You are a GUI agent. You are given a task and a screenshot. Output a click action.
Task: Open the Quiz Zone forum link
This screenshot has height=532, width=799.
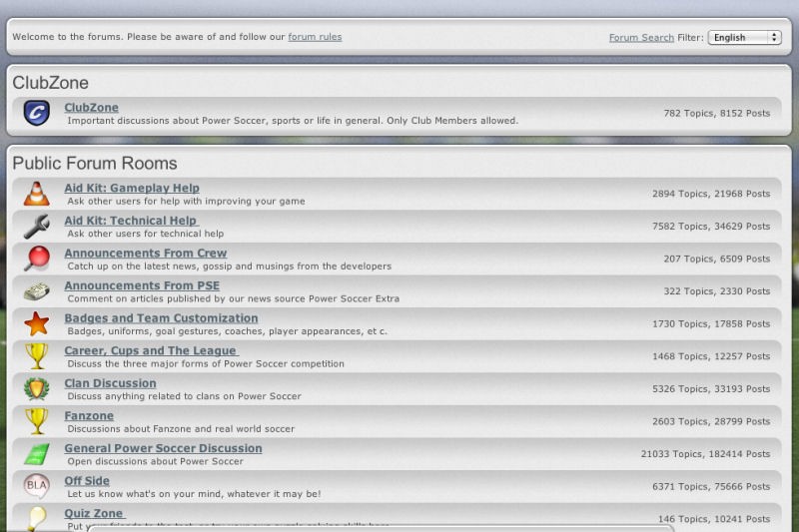pos(94,514)
